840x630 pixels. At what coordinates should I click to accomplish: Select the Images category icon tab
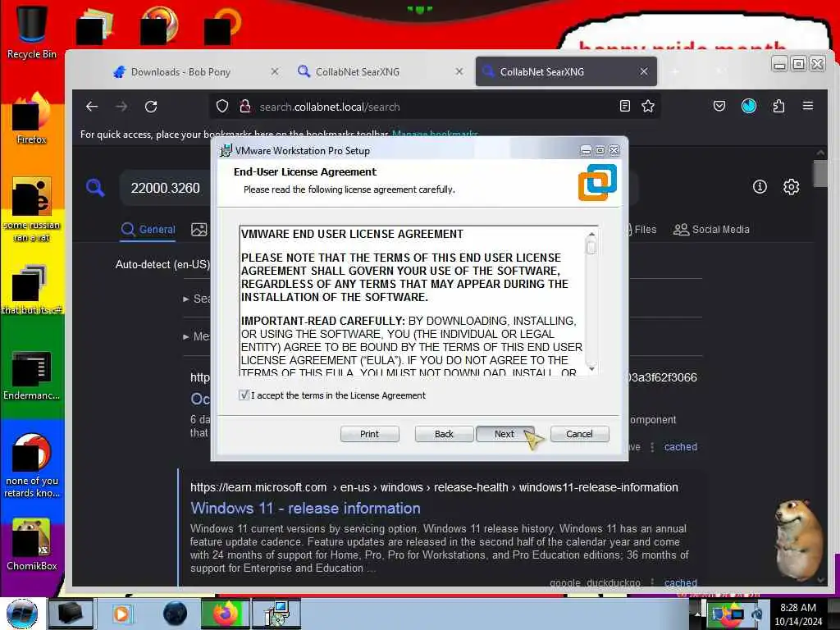(199, 230)
